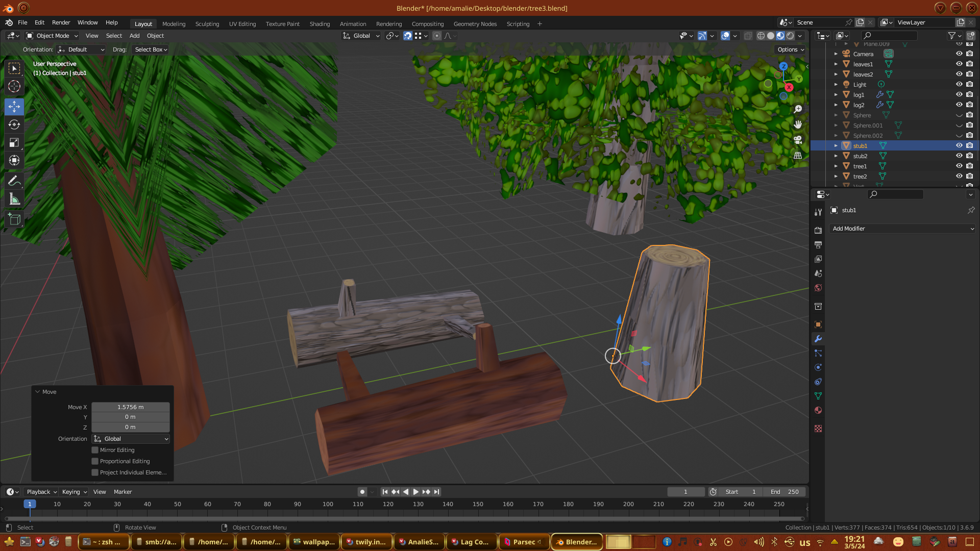Enable the Mirror Editing checkbox
The height and width of the screenshot is (551, 980).
coord(95,450)
